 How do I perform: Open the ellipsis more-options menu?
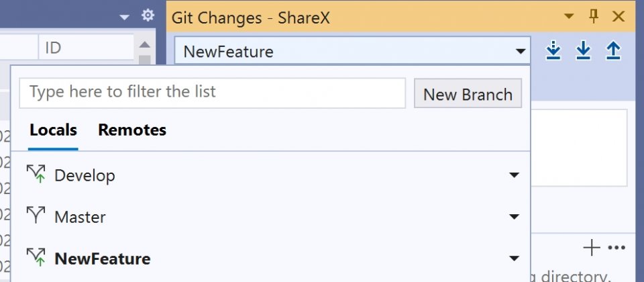(616, 248)
